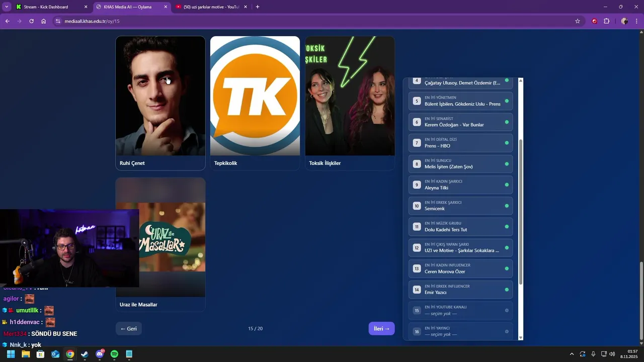Screen dimensions: 644x362
Task: Open Steam from the taskbar
Action: coord(85,354)
